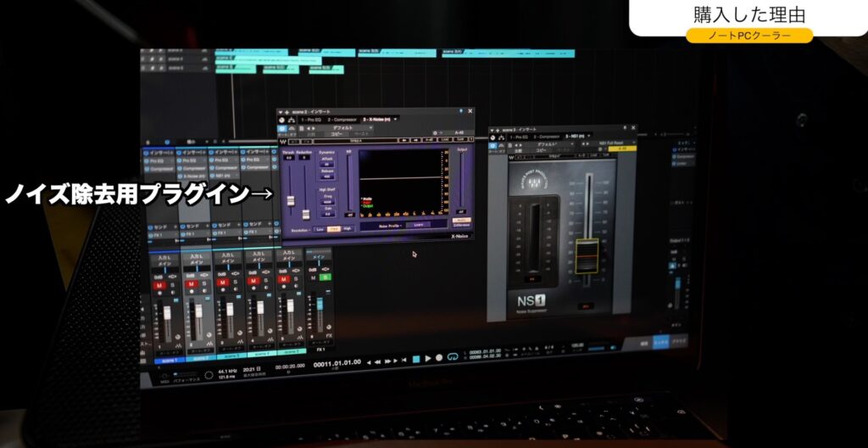Click the Attack value field in X-Noise
The height and width of the screenshot is (448, 868).
pos(326,164)
